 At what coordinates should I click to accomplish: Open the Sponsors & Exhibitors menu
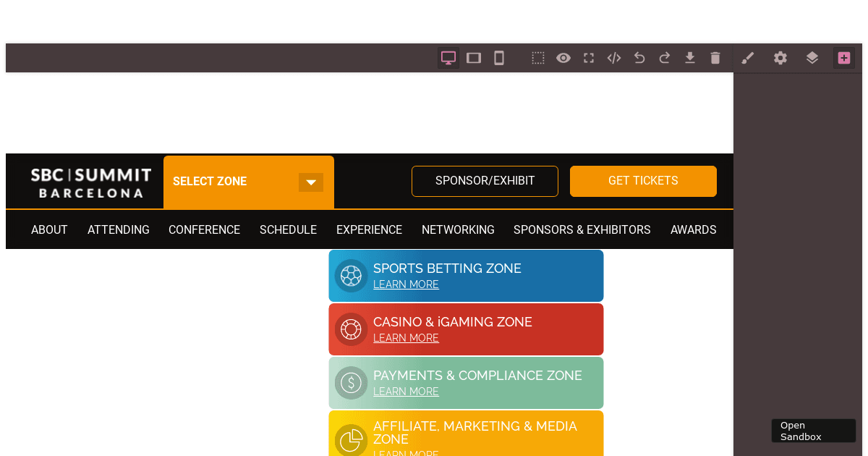[582, 230]
